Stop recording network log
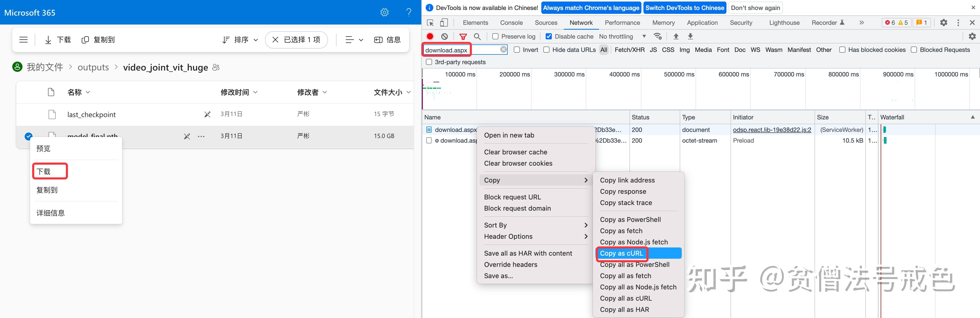 coord(430,36)
